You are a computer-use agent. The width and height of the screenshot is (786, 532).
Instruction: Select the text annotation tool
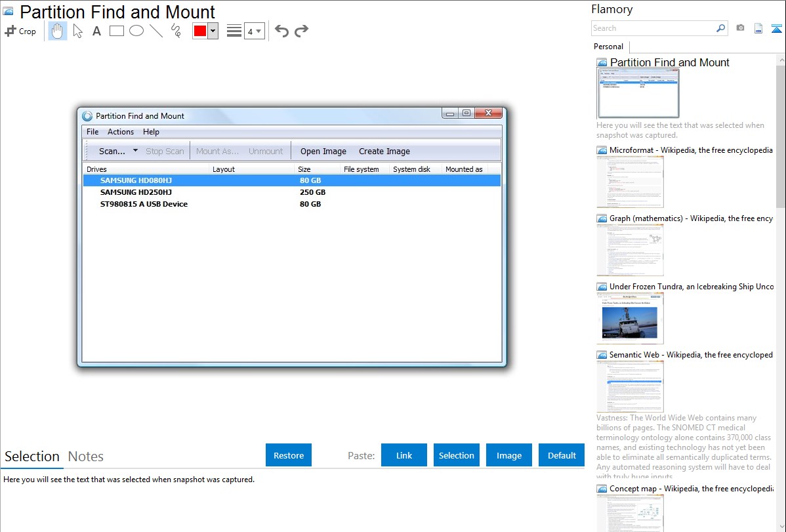(96, 31)
